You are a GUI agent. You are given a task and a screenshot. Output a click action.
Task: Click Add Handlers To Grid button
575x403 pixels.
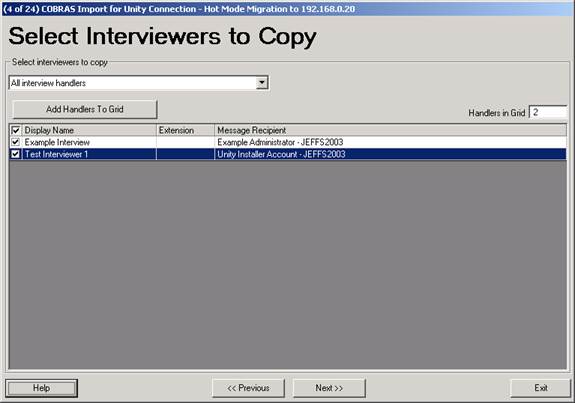click(x=85, y=109)
